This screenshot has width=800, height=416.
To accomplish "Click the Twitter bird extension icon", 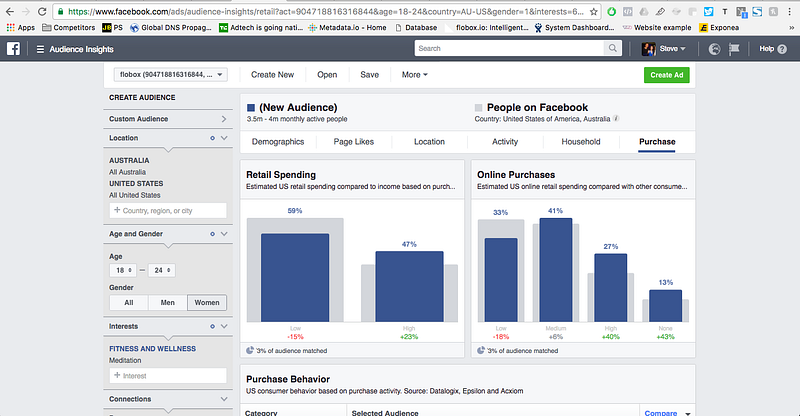I will point(709,11).
